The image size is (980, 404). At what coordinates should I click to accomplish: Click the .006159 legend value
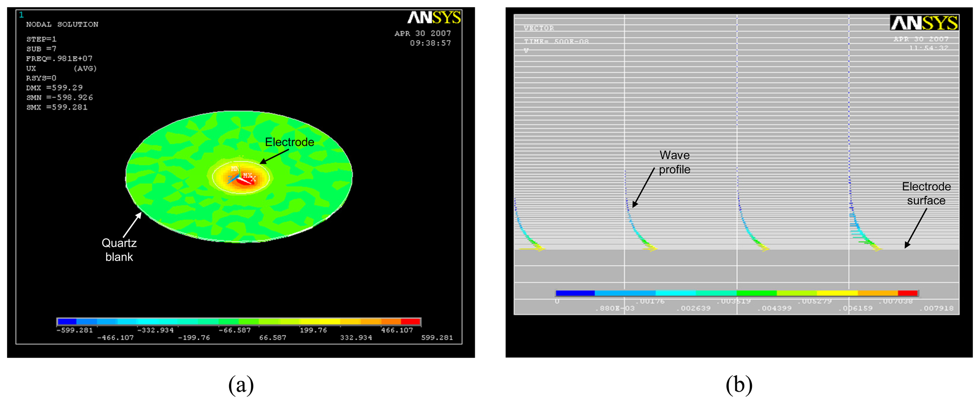pyautogui.click(x=856, y=309)
